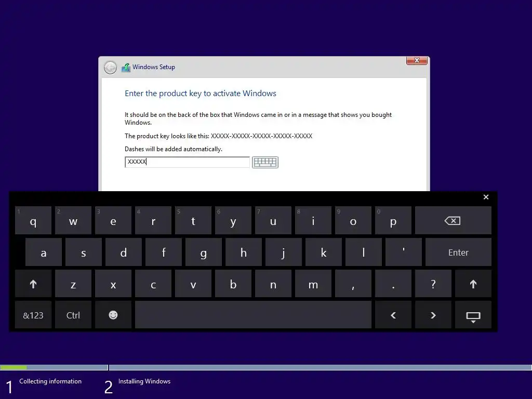532x399 pixels.
Task: Click the sample product key format text
Action: [261, 136]
